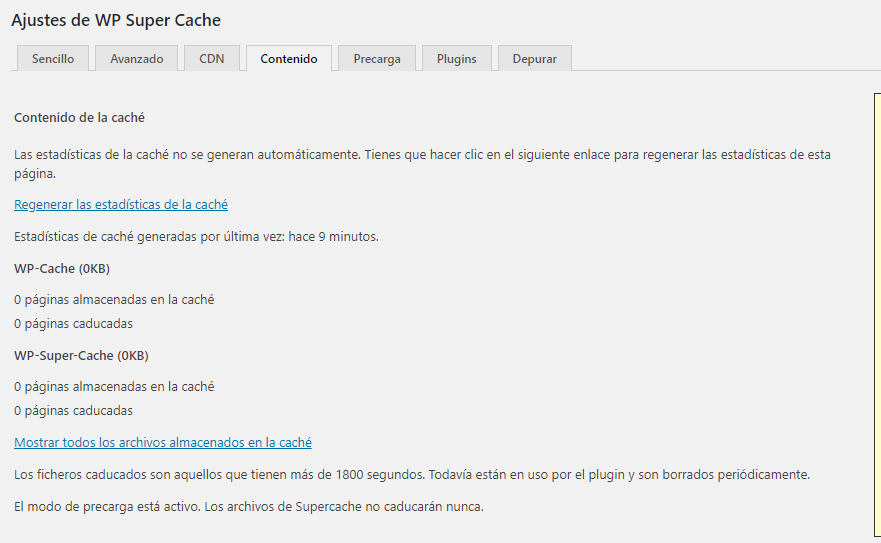The image size is (881, 543).
Task: Click the WP-Cache (0KB) heading
Action: pos(62,269)
